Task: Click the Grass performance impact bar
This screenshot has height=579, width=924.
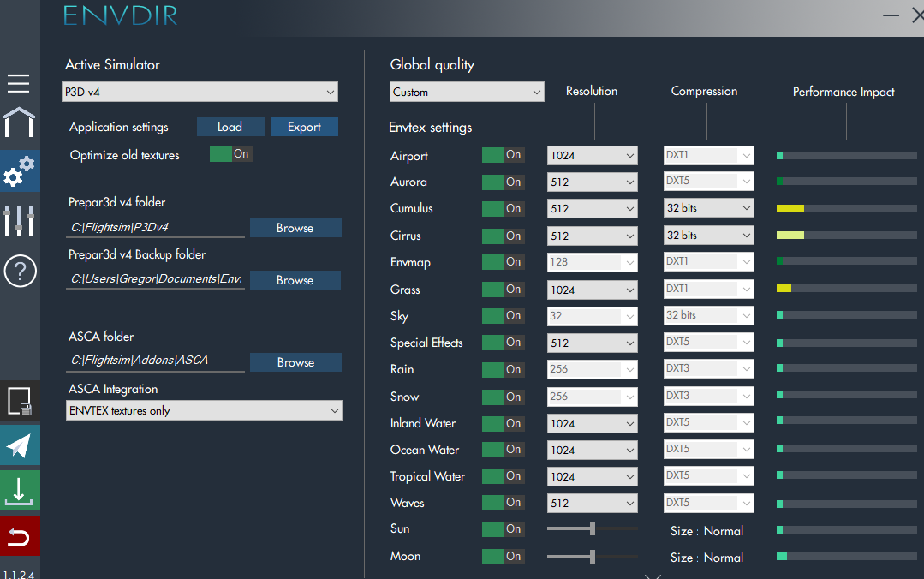Action: click(847, 289)
